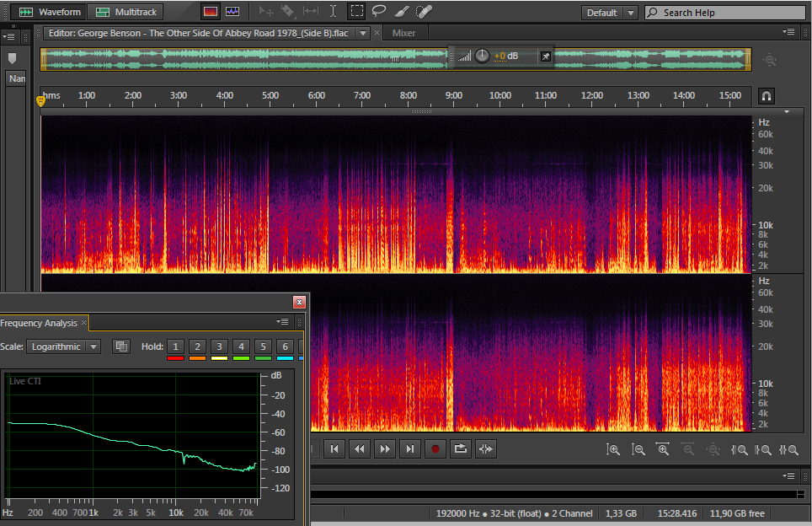Click zoom out full icon in transport bar
The width and height of the screenshot is (812, 526).
713,449
